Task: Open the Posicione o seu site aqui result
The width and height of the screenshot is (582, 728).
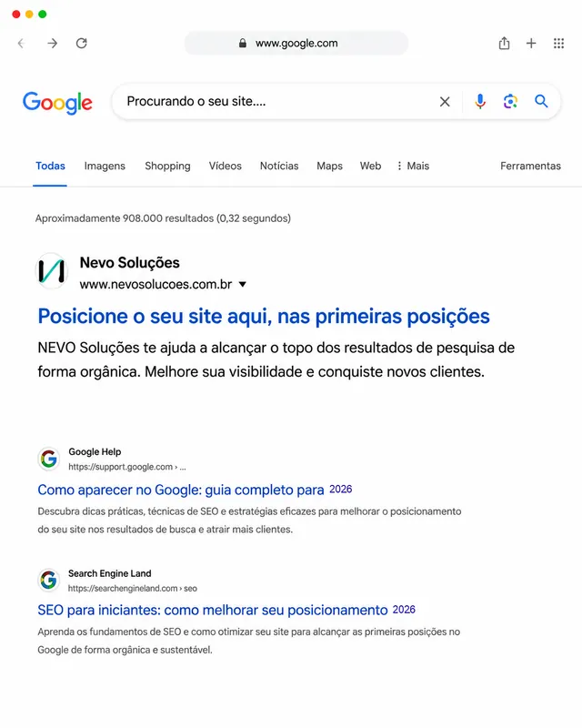Action: pyautogui.click(x=264, y=316)
